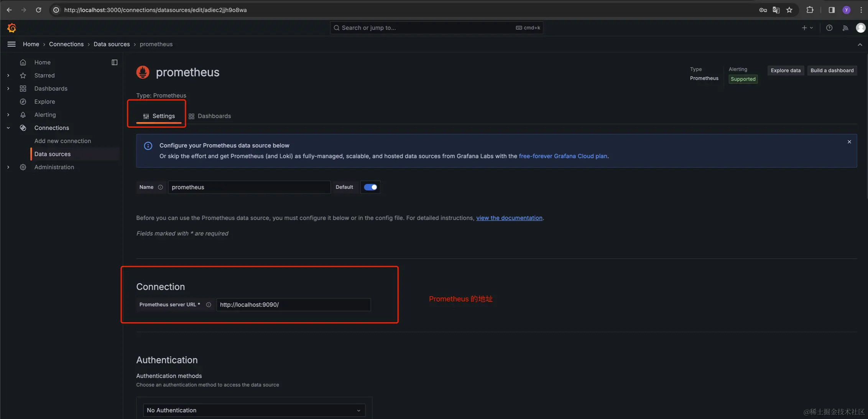The image size is (868, 419).
Task: Toggle the Default data source switch
Action: (x=370, y=187)
